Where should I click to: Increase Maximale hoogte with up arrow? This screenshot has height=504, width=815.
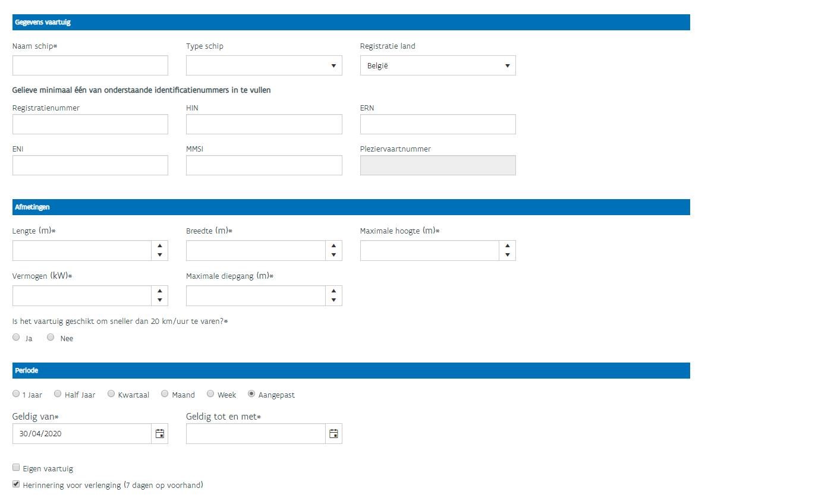click(x=507, y=246)
